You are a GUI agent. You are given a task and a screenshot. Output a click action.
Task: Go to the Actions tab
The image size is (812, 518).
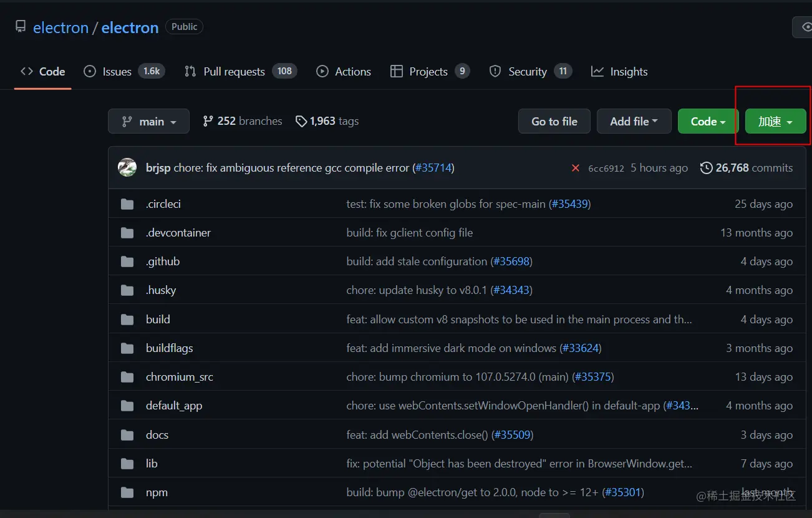[x=344, y=72]
